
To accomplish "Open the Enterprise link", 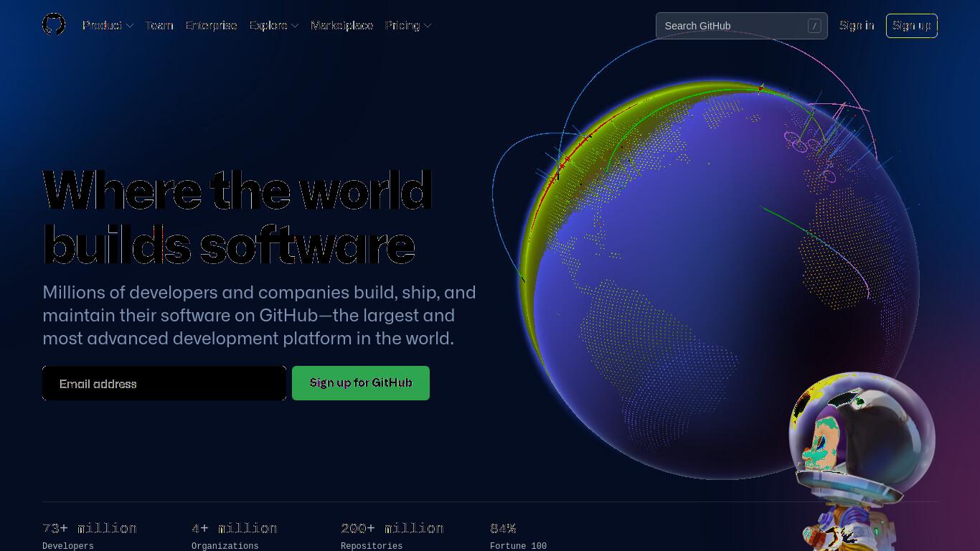I will tap(211, 25).
